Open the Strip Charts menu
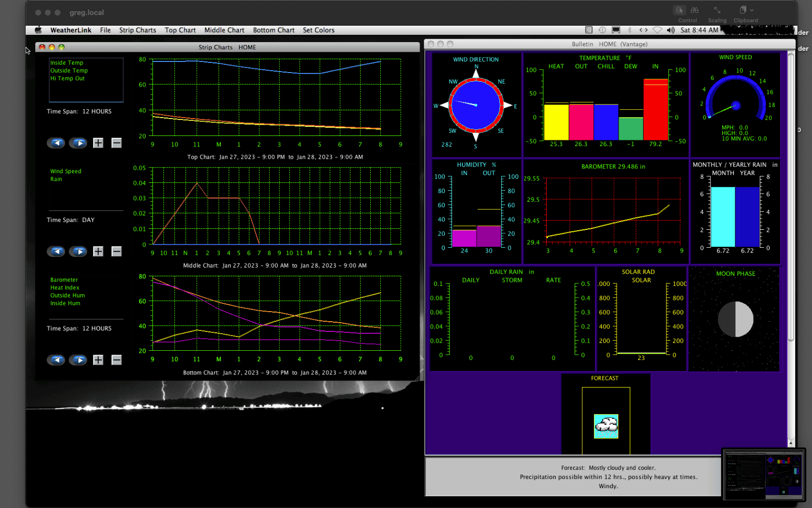The image size is (812, 508). point(138,30)
